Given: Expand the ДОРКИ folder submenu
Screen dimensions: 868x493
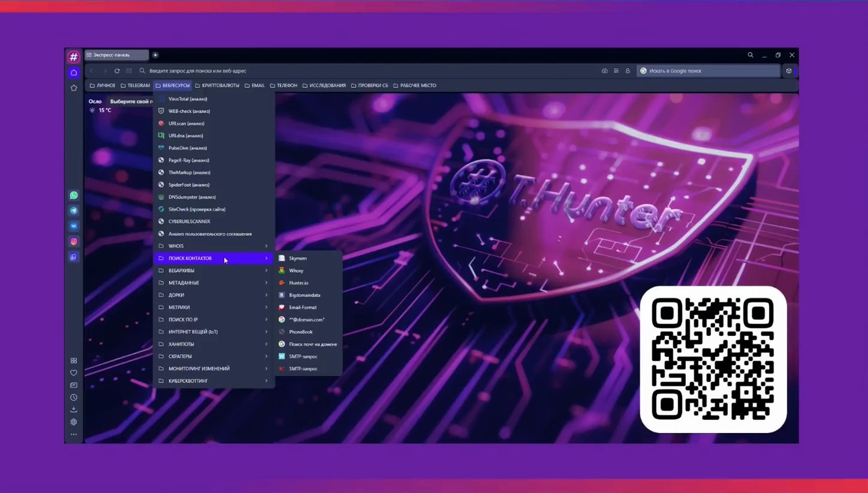Looking at the screenshot, I should (x=214, y=295).
